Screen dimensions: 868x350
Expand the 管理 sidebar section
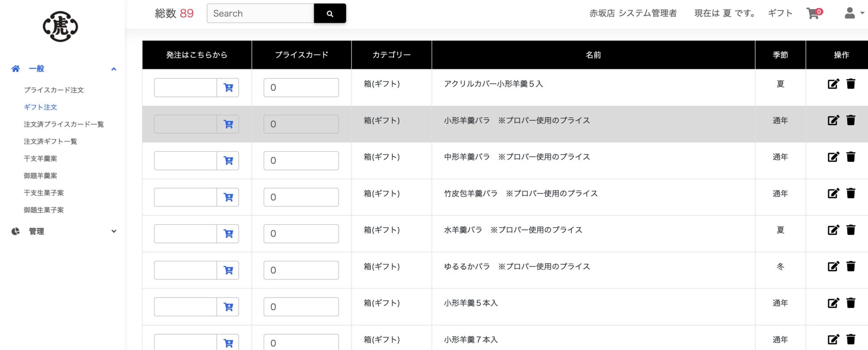point(113,231)
